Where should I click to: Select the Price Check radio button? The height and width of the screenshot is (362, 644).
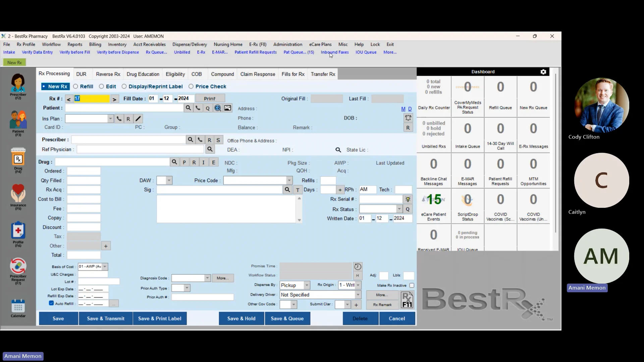click(191, 86)
